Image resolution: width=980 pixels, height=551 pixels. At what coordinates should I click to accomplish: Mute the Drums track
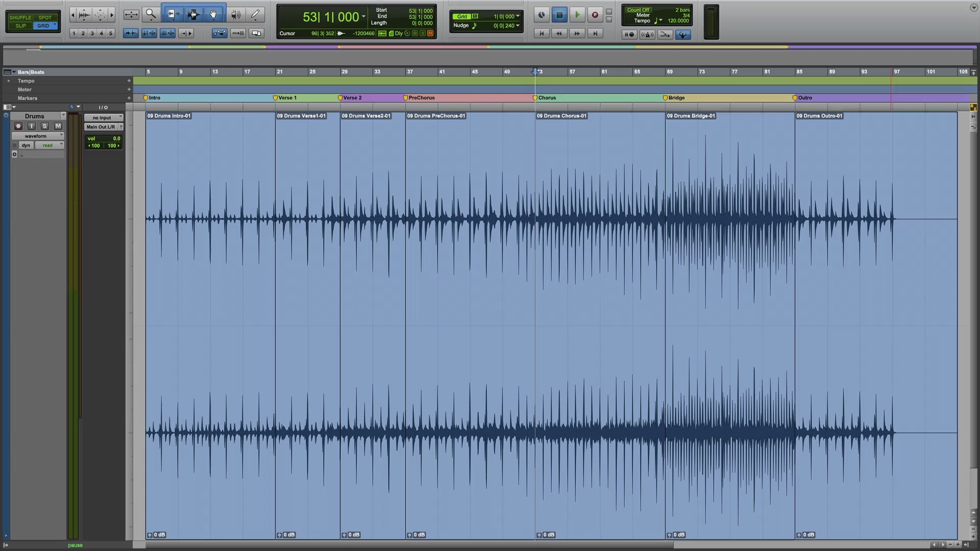click(x=58, y=126)
